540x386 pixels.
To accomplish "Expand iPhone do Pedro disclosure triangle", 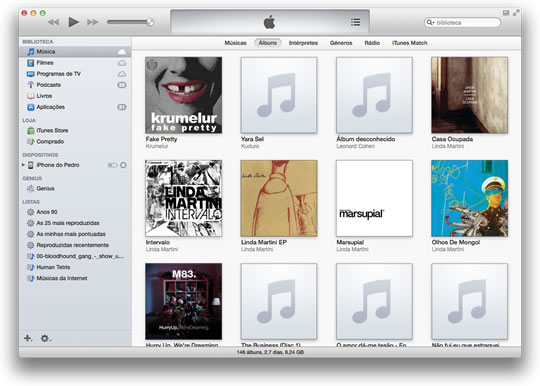I will 23,165.
